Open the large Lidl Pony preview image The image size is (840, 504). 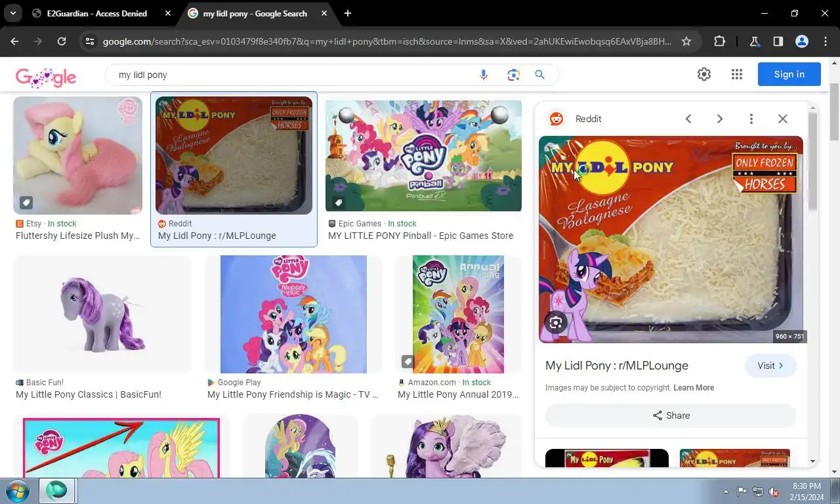tap(671, 240)
